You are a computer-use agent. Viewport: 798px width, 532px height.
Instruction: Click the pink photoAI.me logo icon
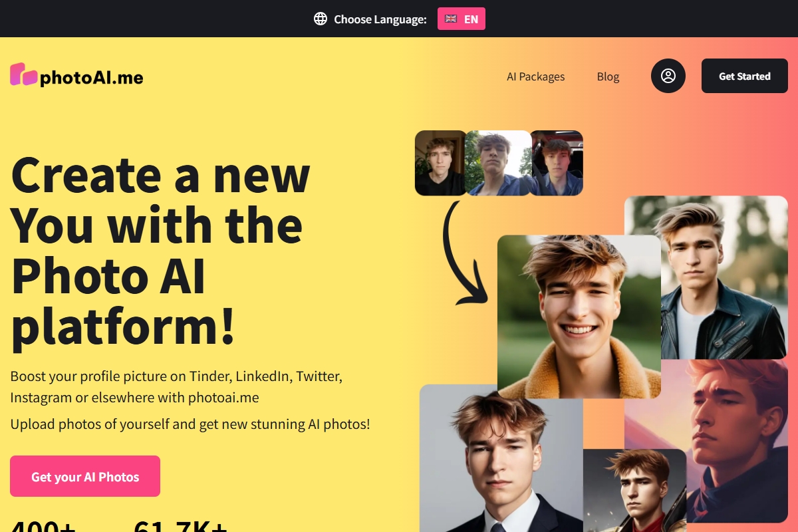pyautogui.click(x=24, y=74)
